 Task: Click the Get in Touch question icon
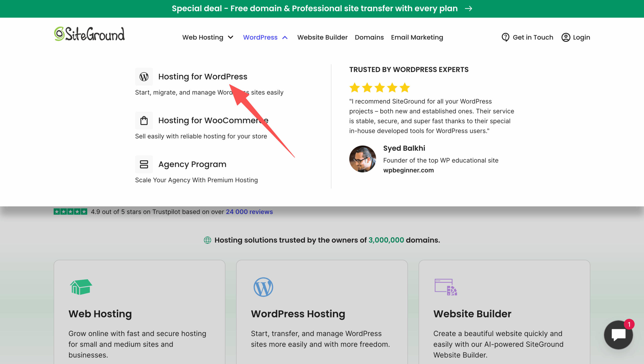pyautogui.click(x=505, y=37)
